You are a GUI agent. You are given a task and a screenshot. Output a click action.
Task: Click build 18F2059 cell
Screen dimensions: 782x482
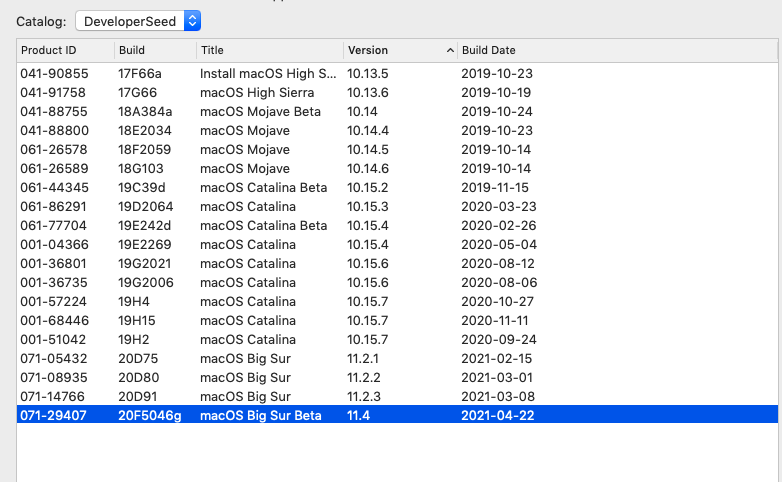145,150
